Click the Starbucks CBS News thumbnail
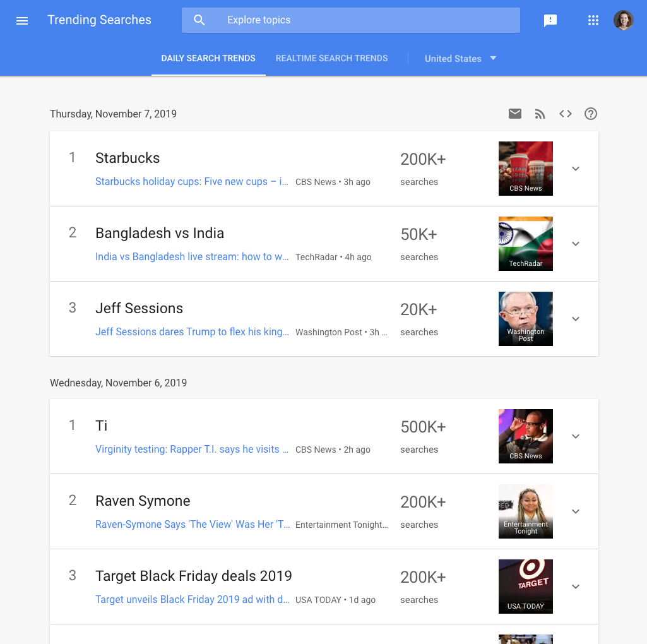 pos(526,169)
